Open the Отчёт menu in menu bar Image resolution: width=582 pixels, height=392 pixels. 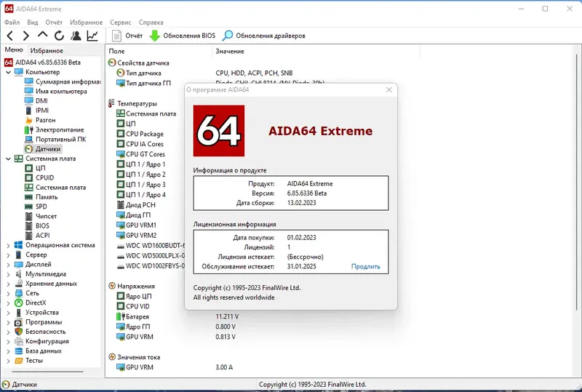click(x=54, y=23)
